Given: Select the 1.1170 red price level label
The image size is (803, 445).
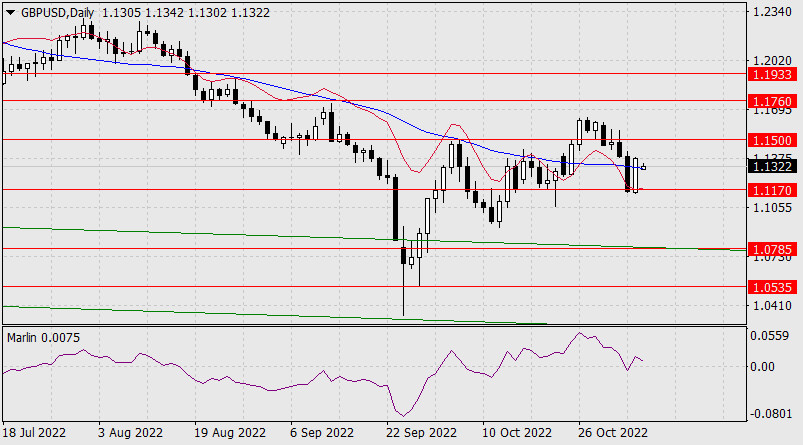Looking at the screenshot, I should [772, 190].
